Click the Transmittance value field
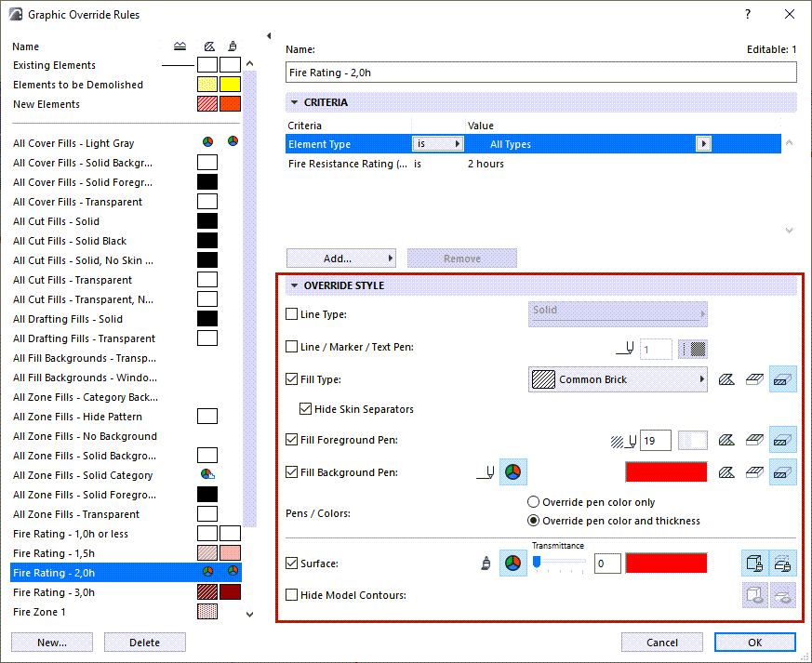812x663 pixels. pos(607,564)
